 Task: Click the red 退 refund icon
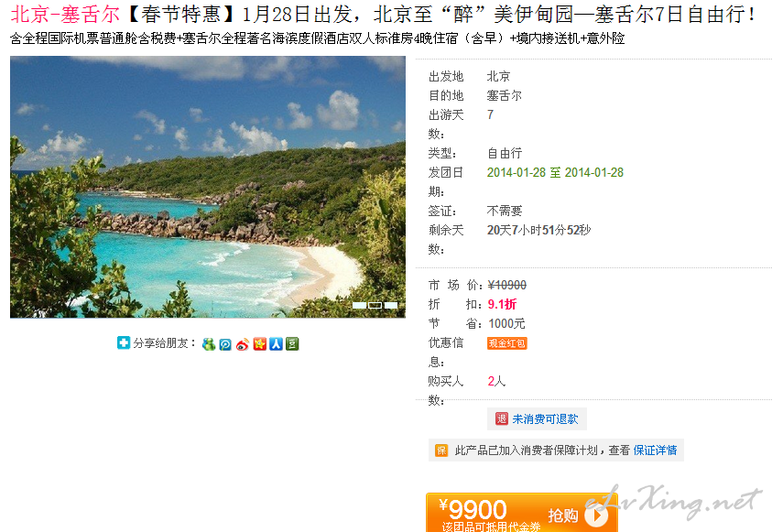pos(501,418)
